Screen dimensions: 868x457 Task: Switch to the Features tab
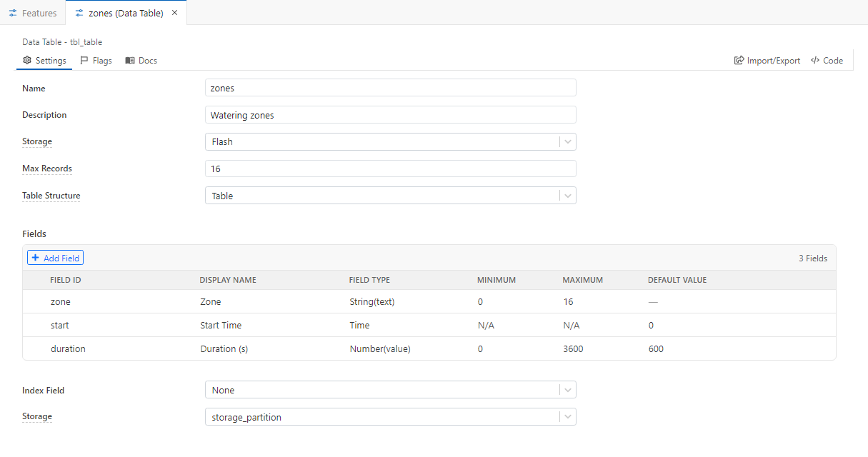[33, 13]
